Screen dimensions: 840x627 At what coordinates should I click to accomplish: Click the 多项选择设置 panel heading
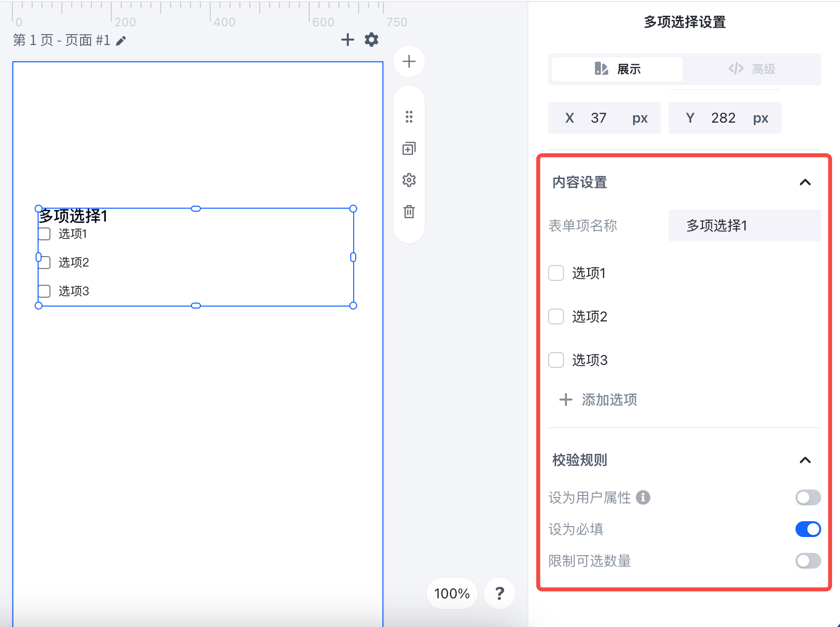tap(685, 22)
